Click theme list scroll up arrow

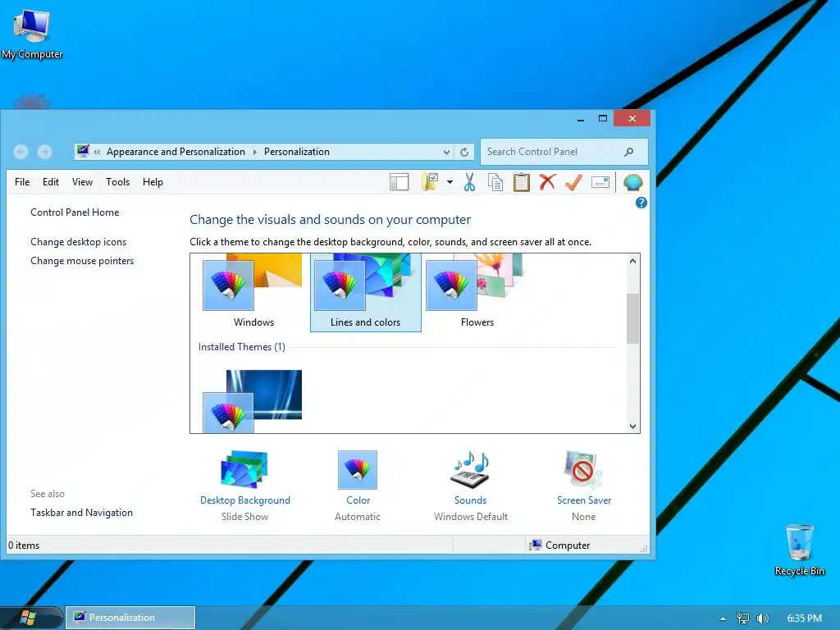pos(632,261)
